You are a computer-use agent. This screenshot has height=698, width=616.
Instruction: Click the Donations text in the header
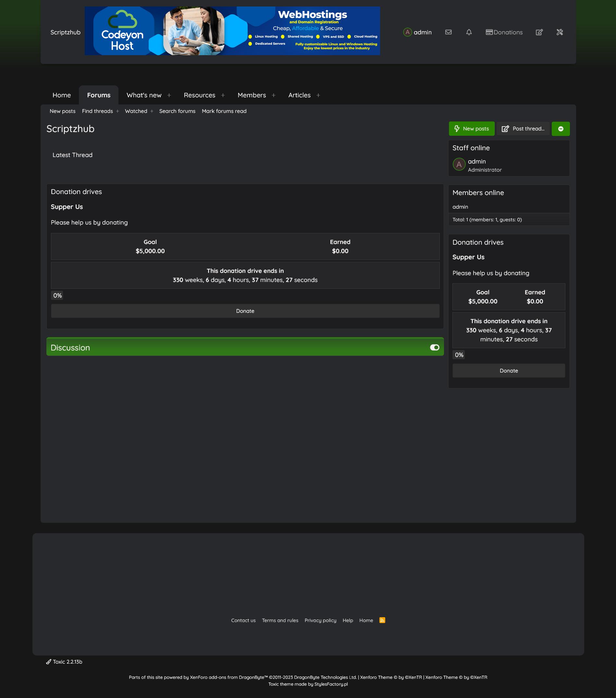508,32
